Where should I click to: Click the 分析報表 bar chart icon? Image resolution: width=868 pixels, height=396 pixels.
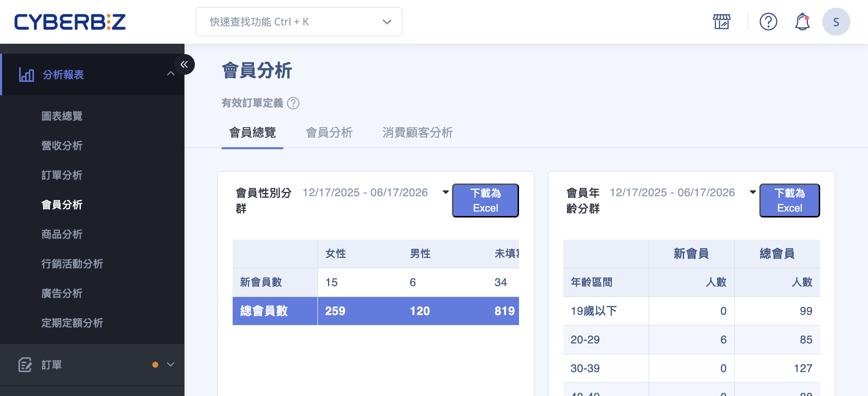pos(26,74)
